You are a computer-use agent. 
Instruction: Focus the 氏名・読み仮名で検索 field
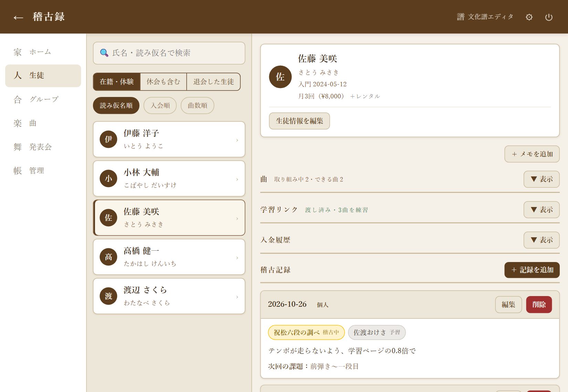(169, 53)
